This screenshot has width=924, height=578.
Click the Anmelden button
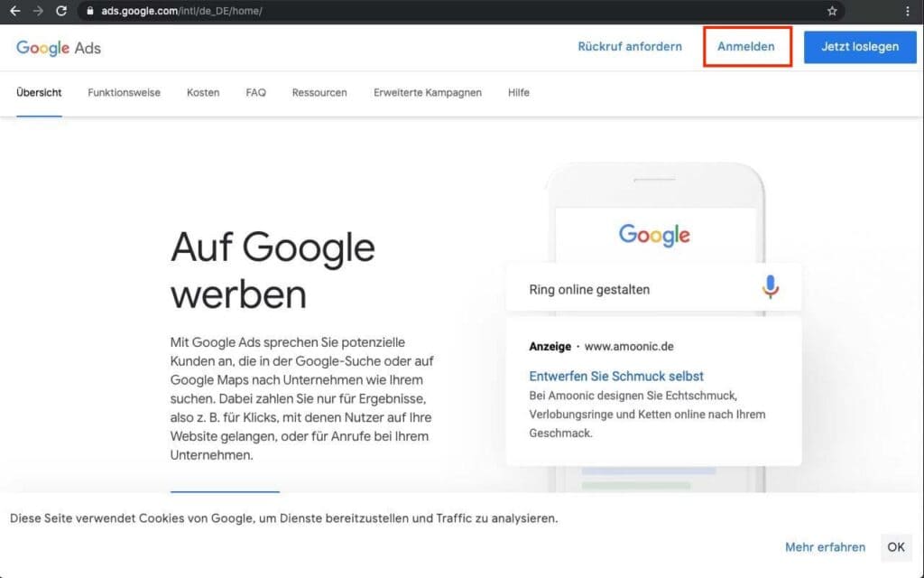point(747,46)
